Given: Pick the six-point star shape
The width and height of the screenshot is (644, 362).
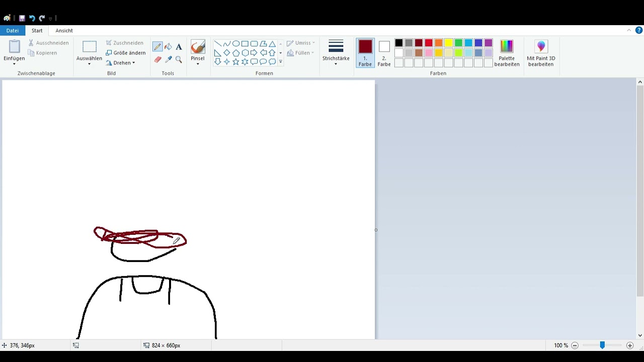Looking at the screenshot, I should point(245,62).
